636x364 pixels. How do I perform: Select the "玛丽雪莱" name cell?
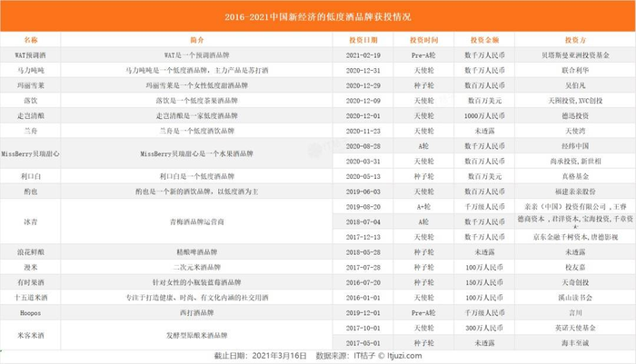click(30, 85)
